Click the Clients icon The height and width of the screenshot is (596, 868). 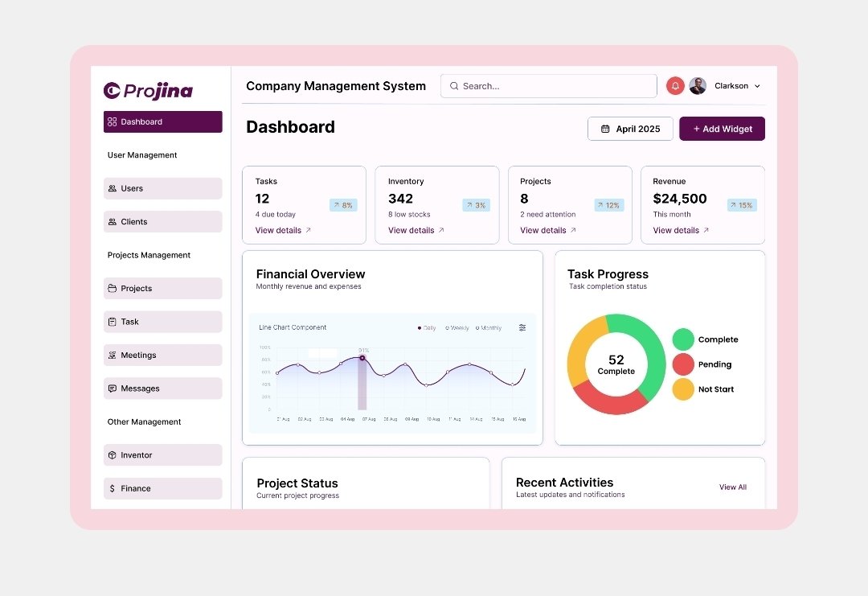pyautogui.click(x=113, y=221)
